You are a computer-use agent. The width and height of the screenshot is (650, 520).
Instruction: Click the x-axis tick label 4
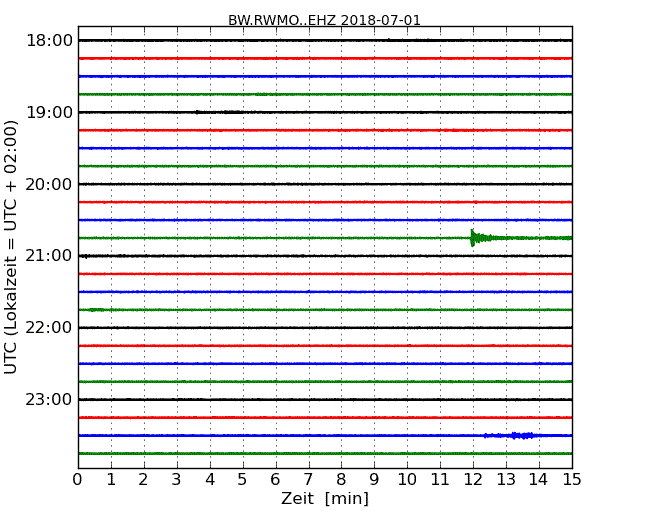pos(210,480)
